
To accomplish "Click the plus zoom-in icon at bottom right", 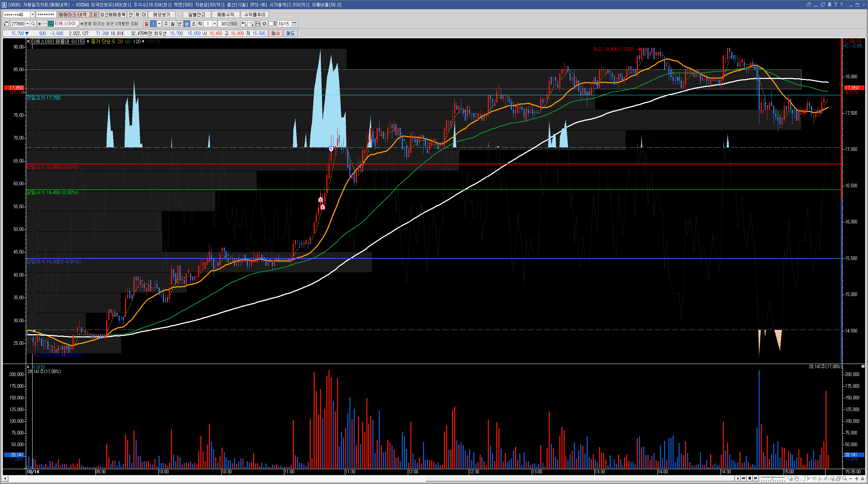I will point(857,479).
